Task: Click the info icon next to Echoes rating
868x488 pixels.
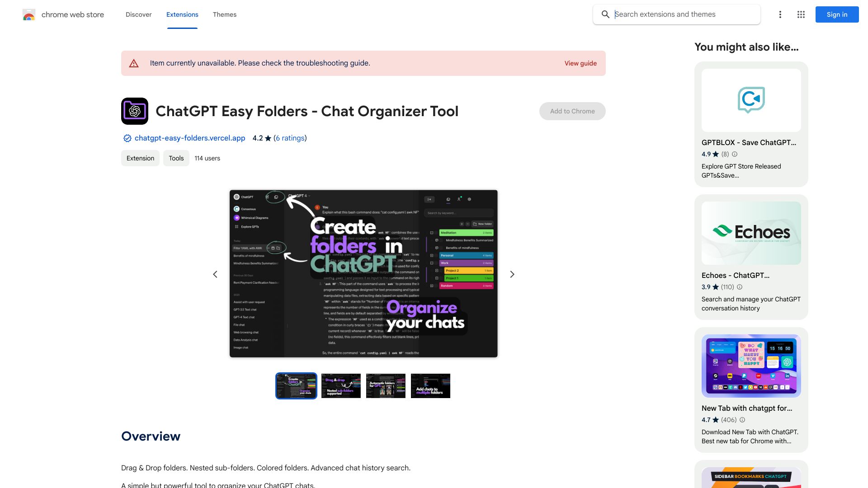Action: pyautogui.click(x=739, y=286)
